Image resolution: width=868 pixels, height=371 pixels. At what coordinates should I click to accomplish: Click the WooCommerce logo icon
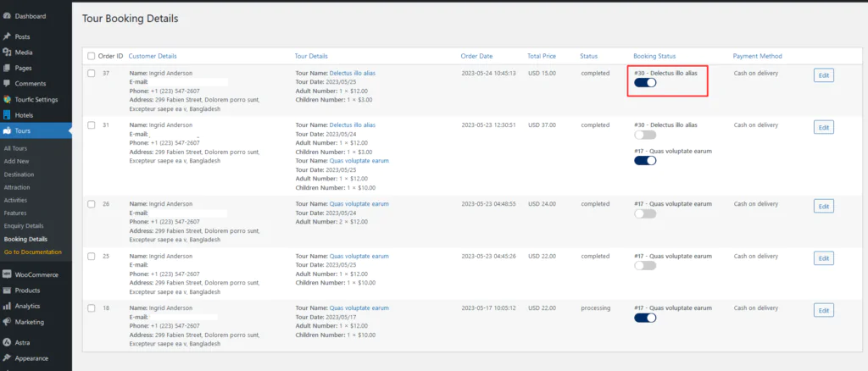click(7, 274)
